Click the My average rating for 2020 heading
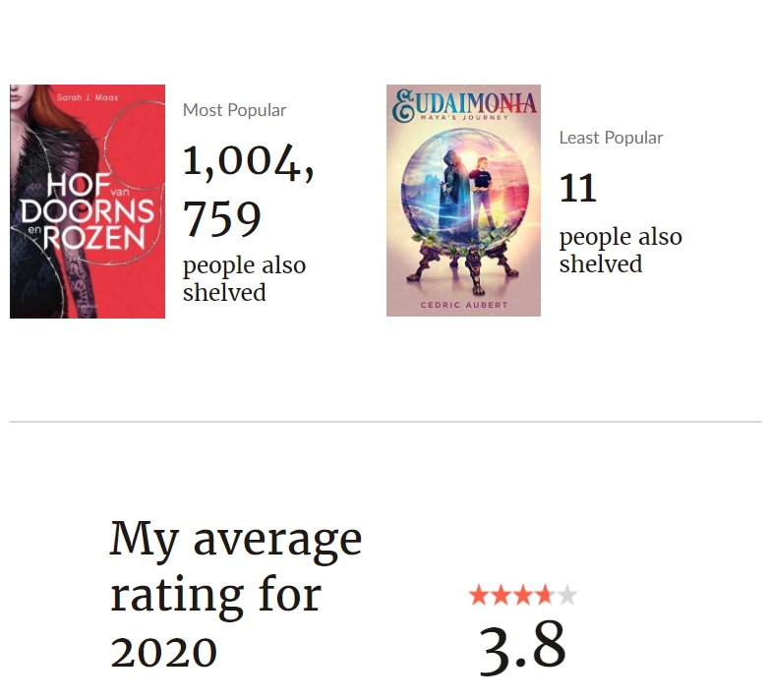769x700 pixels. pos(235,595)
